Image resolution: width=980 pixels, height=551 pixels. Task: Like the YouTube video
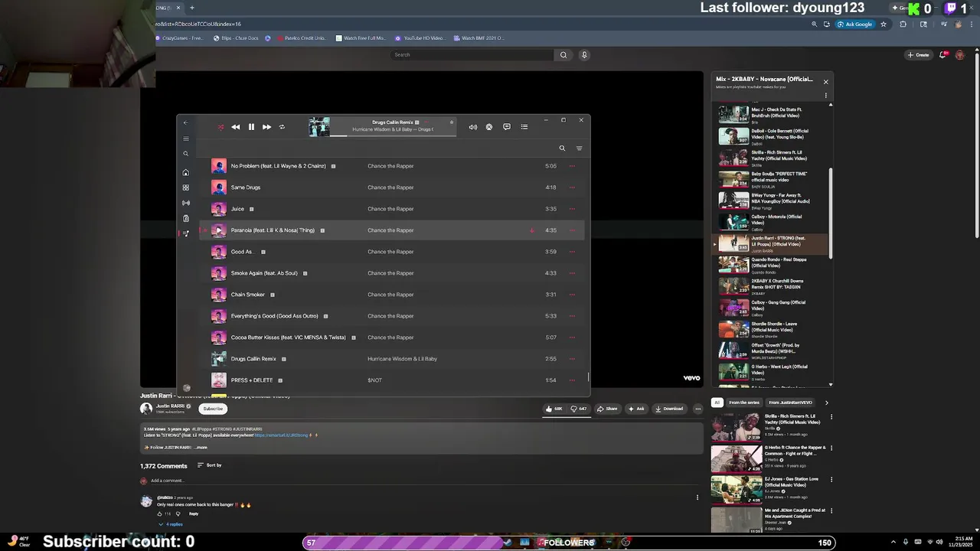554,409
